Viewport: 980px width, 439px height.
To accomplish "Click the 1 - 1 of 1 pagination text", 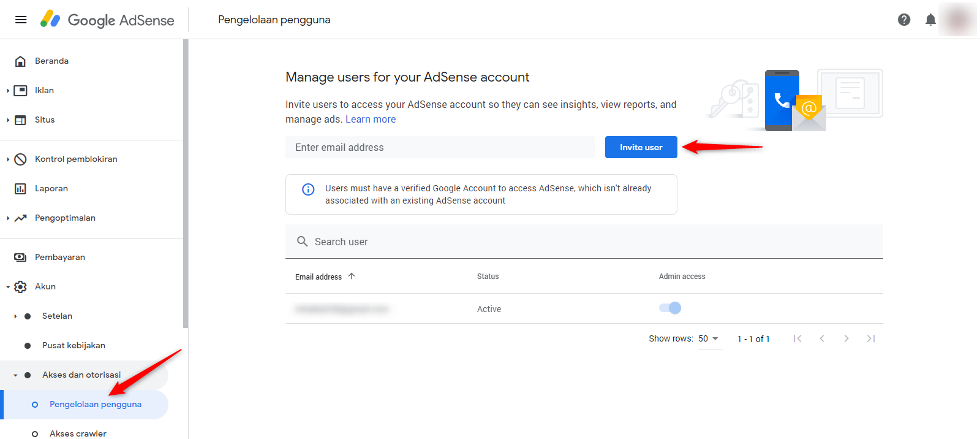I will (753, 339).
